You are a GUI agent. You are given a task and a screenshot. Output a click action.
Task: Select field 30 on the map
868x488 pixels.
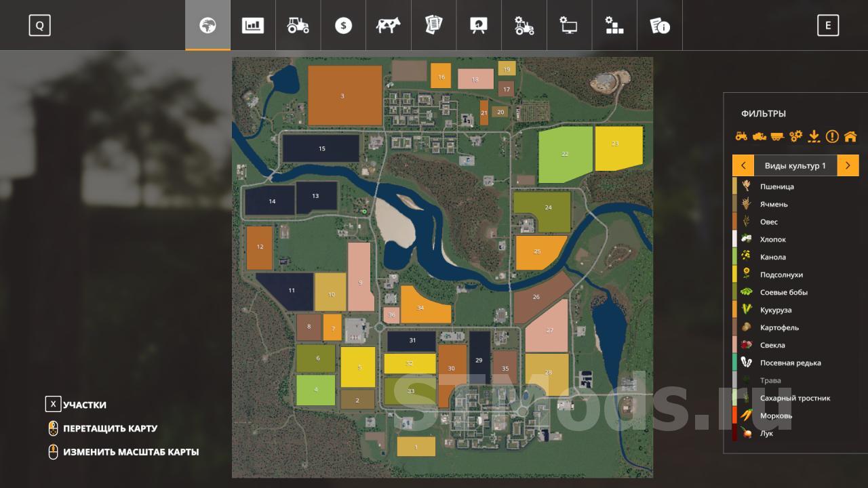click(x=452, y=368)
